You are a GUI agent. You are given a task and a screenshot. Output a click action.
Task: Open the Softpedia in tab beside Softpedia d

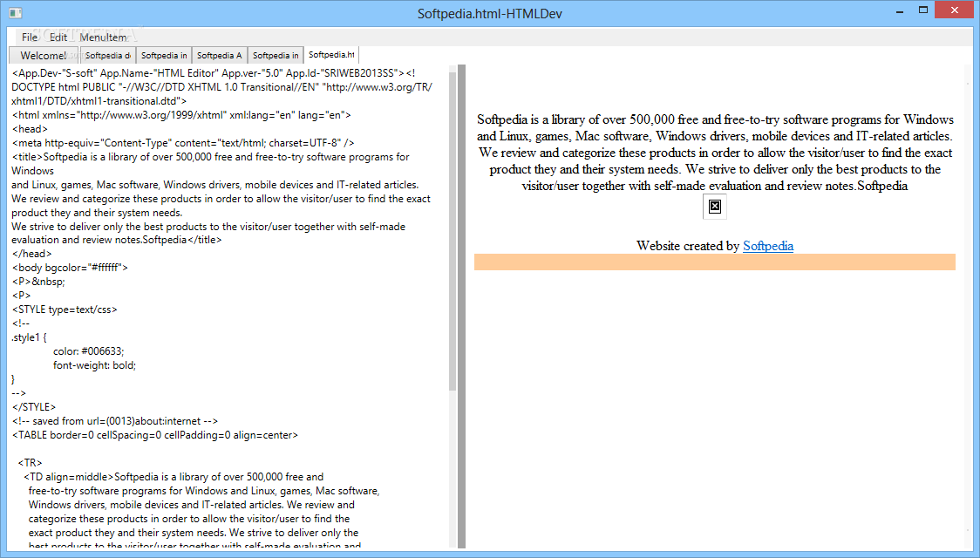click(x=164, y=56)
